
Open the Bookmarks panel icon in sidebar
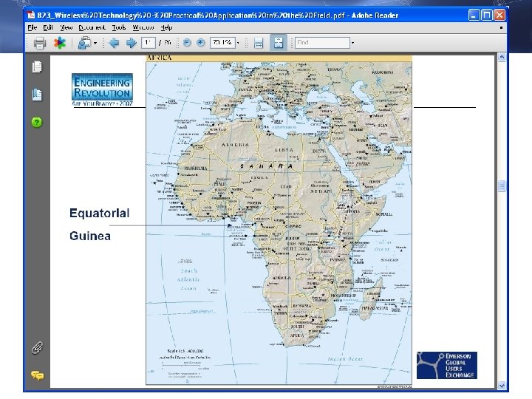pos(37,95)
